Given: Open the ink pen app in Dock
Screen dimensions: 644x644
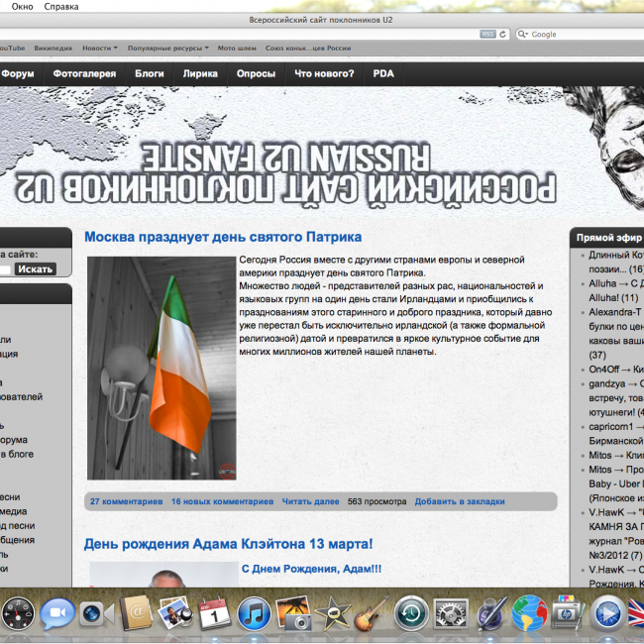Looking at the screenshot, I should pyautogui.click(x=490, y=614).
